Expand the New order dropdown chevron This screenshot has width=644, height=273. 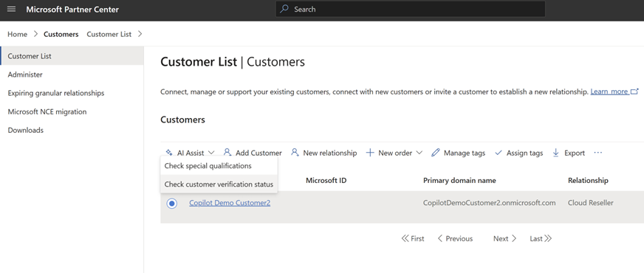click(419, 153)
